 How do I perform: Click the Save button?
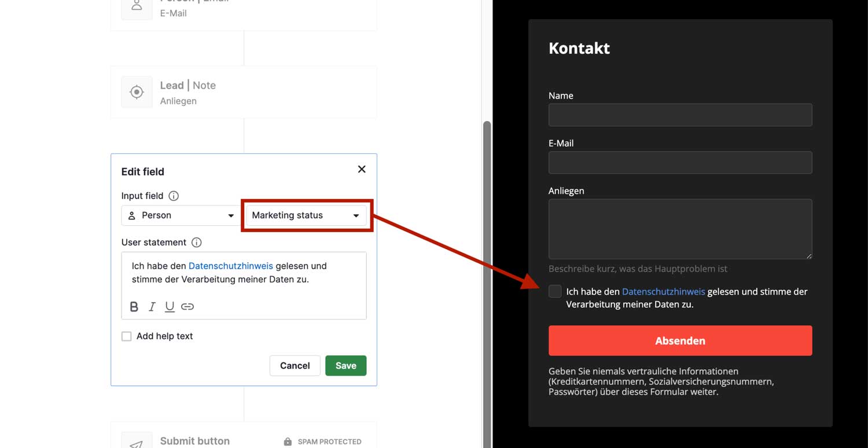point(345,366)
